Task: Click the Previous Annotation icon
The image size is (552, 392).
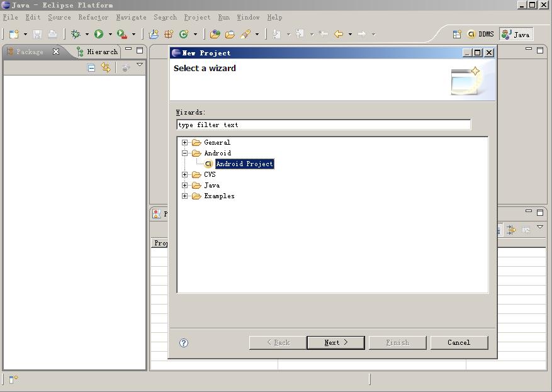Action: 300,34
